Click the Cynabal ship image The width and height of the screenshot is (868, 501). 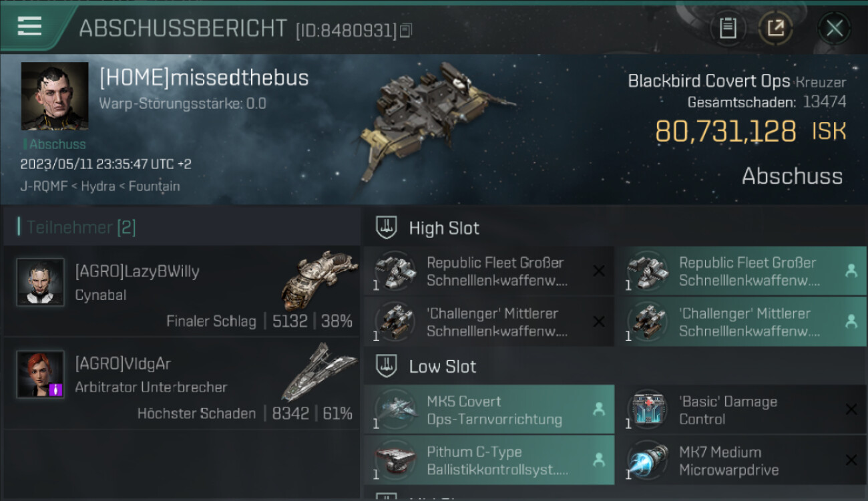[319, 279]
